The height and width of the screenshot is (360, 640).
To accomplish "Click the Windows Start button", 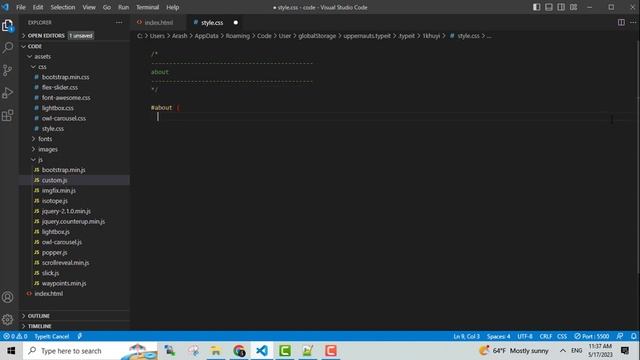I will coord(11,351).
